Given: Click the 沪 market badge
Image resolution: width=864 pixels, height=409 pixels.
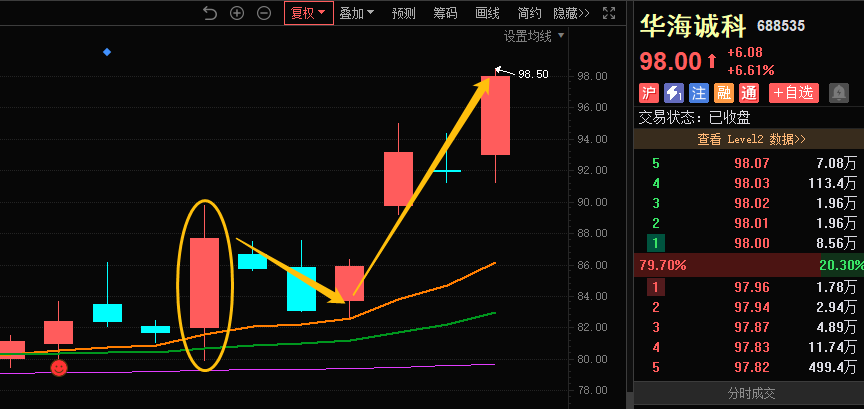Looking at the screenshot, I should click(x=649, y=93).
